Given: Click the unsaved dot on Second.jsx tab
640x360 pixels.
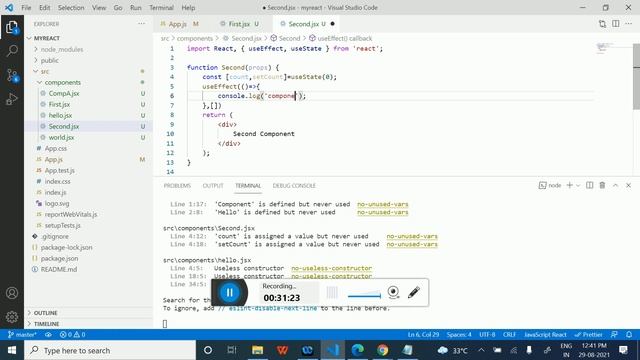Looking at the screenshot, I should tap(332, 24).
